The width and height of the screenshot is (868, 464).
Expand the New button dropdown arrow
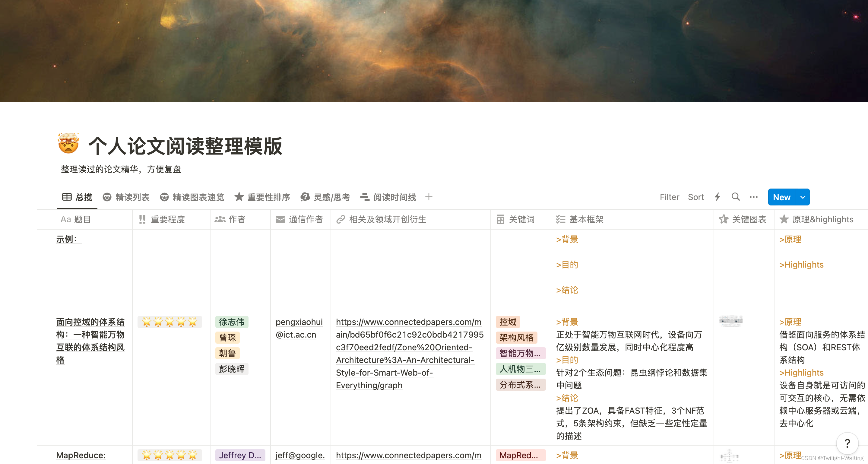803,197
